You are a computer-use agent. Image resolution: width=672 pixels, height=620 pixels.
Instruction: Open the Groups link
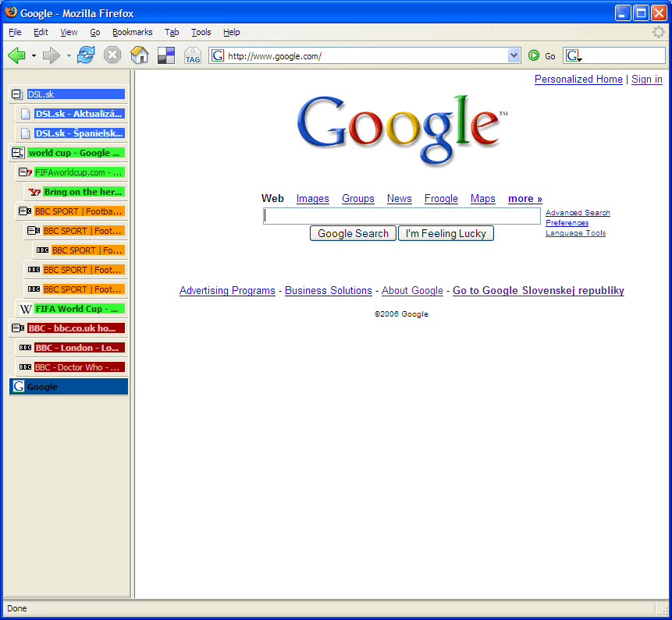click(358, 199)
